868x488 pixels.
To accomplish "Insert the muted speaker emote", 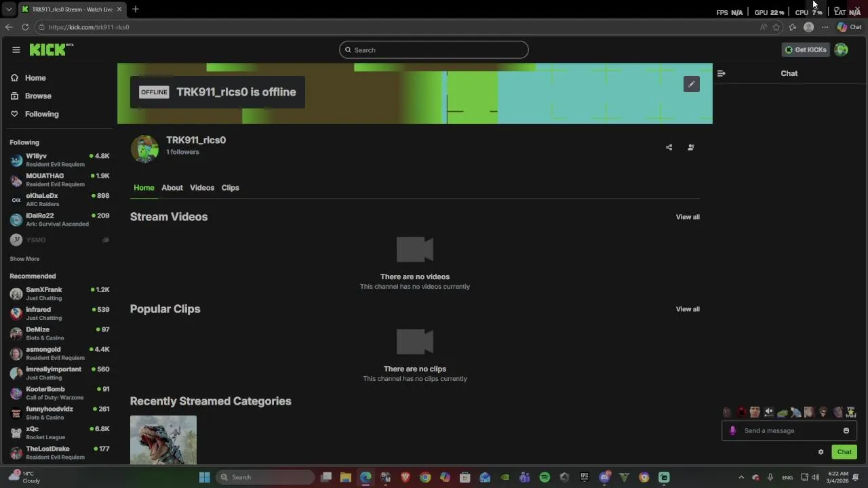I will [x=768, y=412].
